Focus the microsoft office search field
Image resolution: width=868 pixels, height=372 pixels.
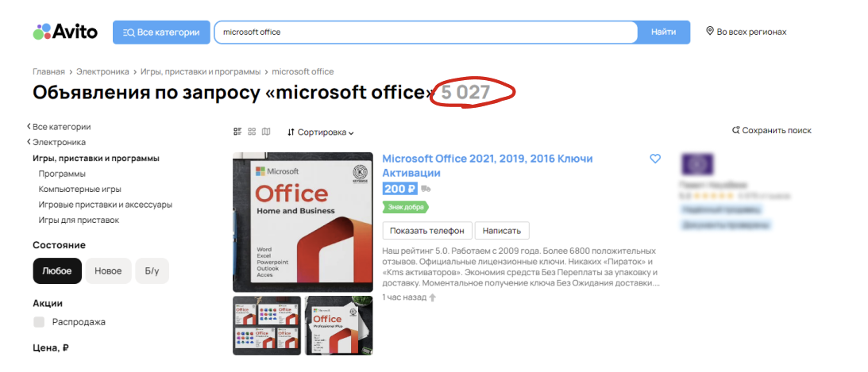pyautogui.click(x=426, y=32)
